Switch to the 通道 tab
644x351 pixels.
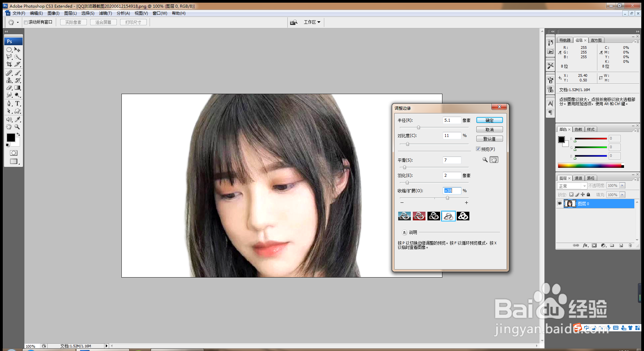point(578,178)
